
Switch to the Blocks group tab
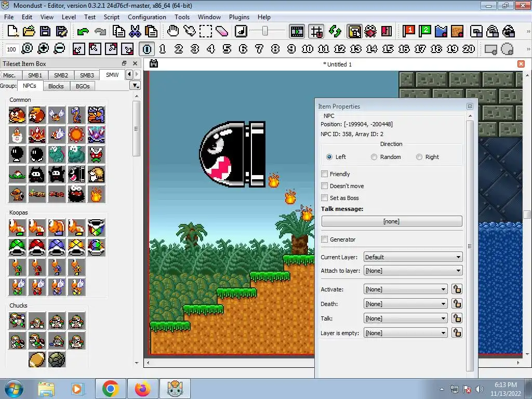pyautogui.click(x=56, y=86)
